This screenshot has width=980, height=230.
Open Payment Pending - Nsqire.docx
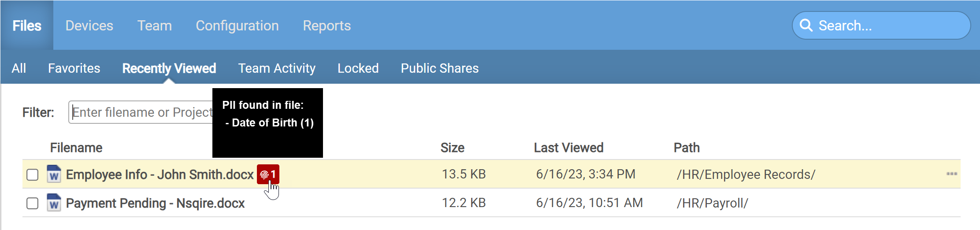pos(155,203)
